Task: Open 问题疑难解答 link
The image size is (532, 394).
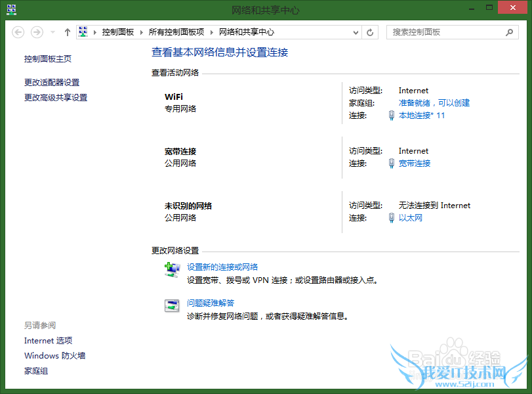Action: point(211,303)
